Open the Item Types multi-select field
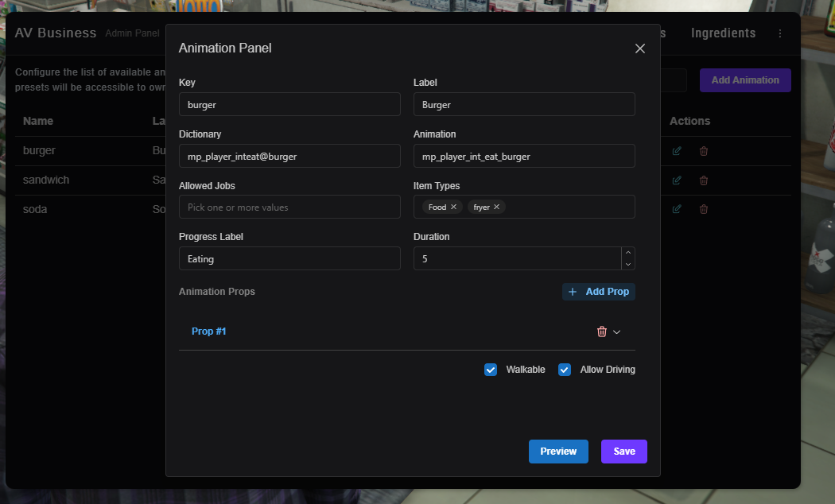The height and width of the screenshot is (504, 835). [569, 207]
